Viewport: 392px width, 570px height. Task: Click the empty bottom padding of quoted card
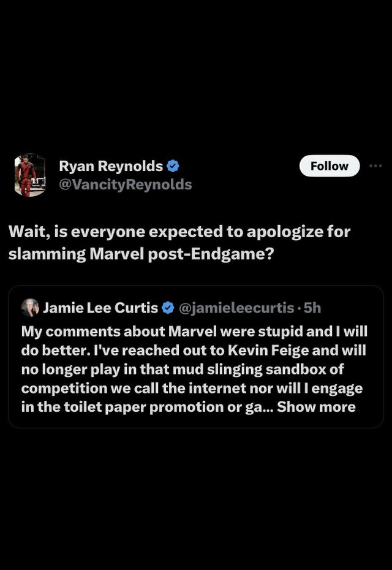click(x=196, y=421)
